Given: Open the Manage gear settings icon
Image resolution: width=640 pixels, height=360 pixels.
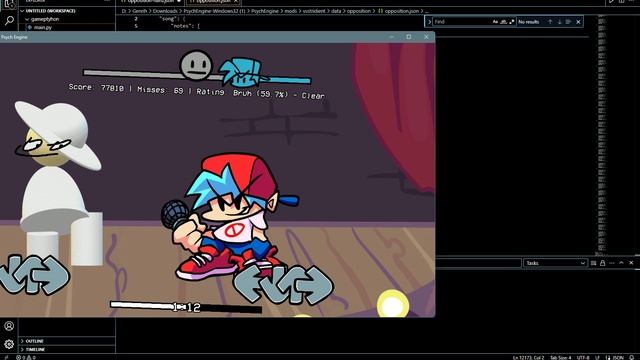Looking at the screenshot, I should pos(9,344).
